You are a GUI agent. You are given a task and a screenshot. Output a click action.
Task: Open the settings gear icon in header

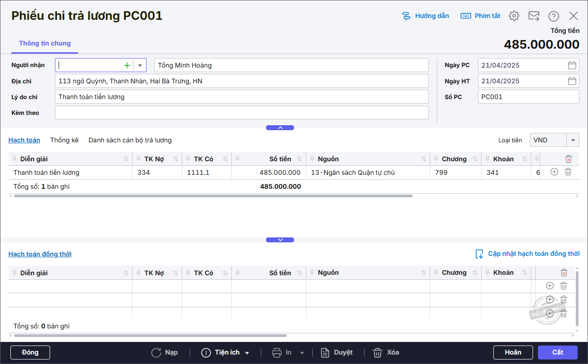(514, 16)
